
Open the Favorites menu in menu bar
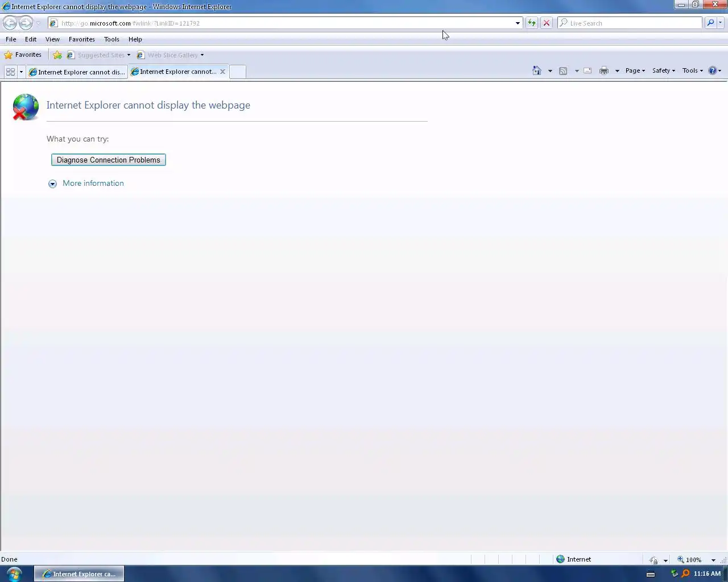click(82, 39)
